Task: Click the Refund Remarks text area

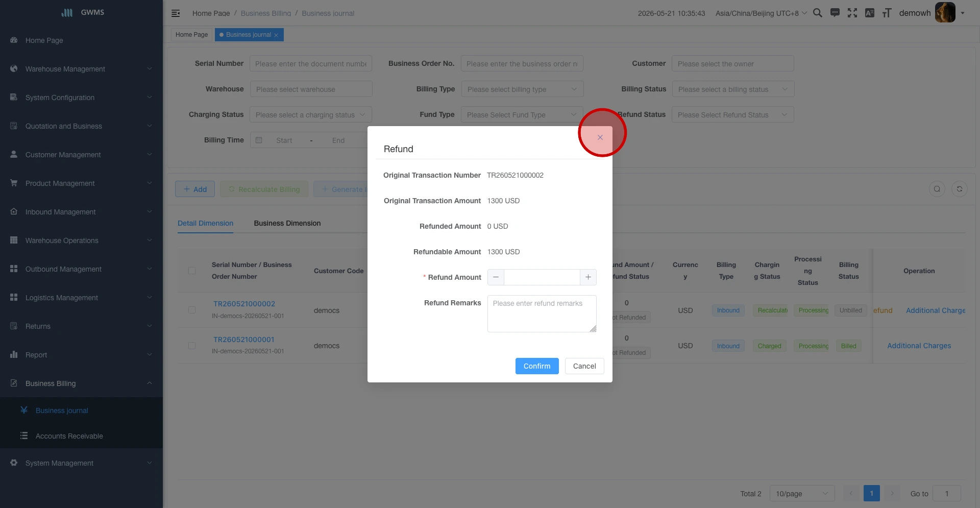Action: [542, 313]
